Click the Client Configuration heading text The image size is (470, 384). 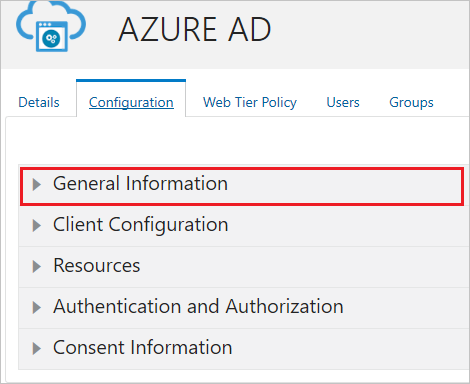141,224
